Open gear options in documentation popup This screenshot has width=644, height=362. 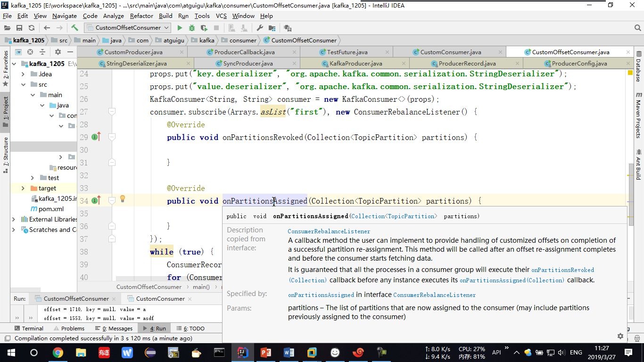click(x=620, y=336)
